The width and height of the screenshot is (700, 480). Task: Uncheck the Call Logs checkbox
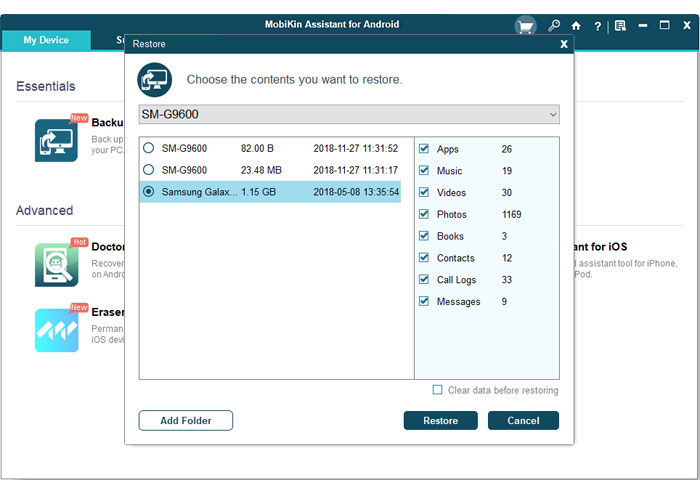coord(424,280)
